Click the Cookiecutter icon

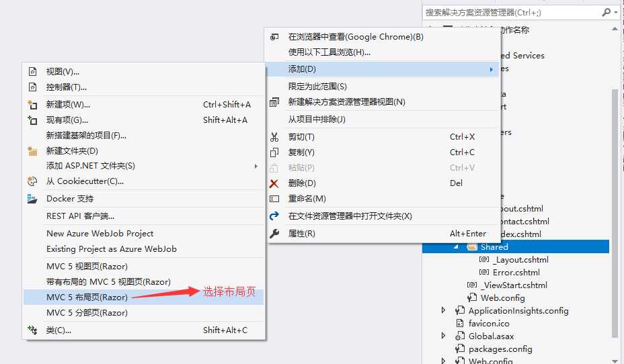tap(32, 181)
